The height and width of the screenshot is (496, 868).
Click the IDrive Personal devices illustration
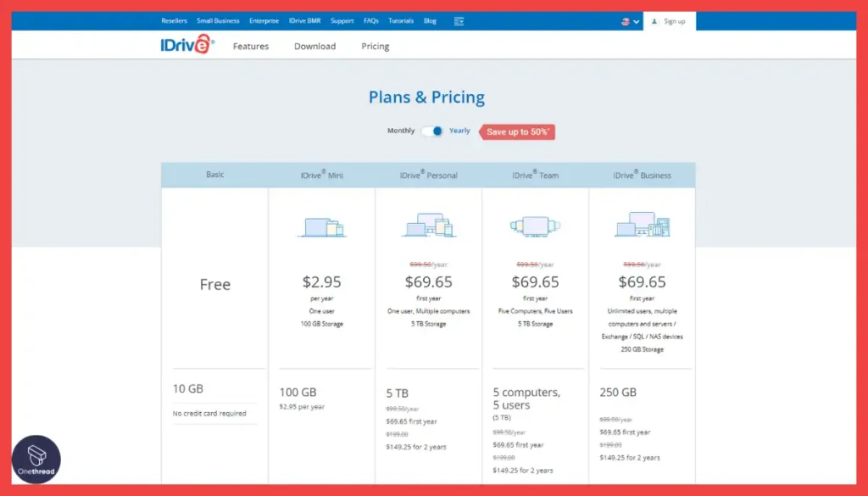click(x=428, y=225)
